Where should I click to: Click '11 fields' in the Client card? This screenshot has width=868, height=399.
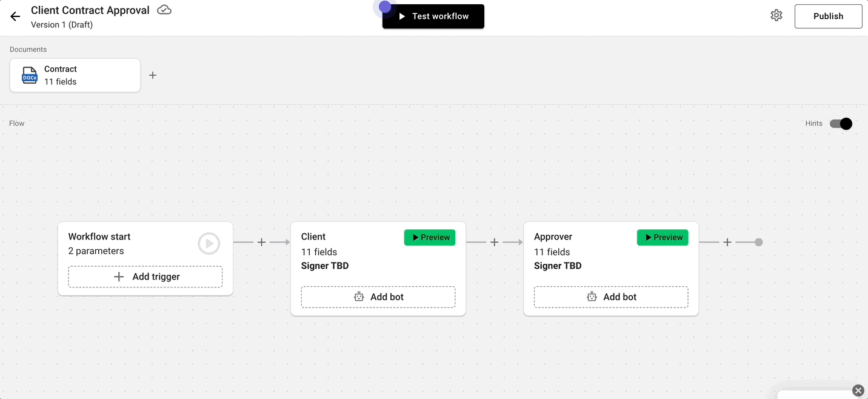tap(319, 252)
